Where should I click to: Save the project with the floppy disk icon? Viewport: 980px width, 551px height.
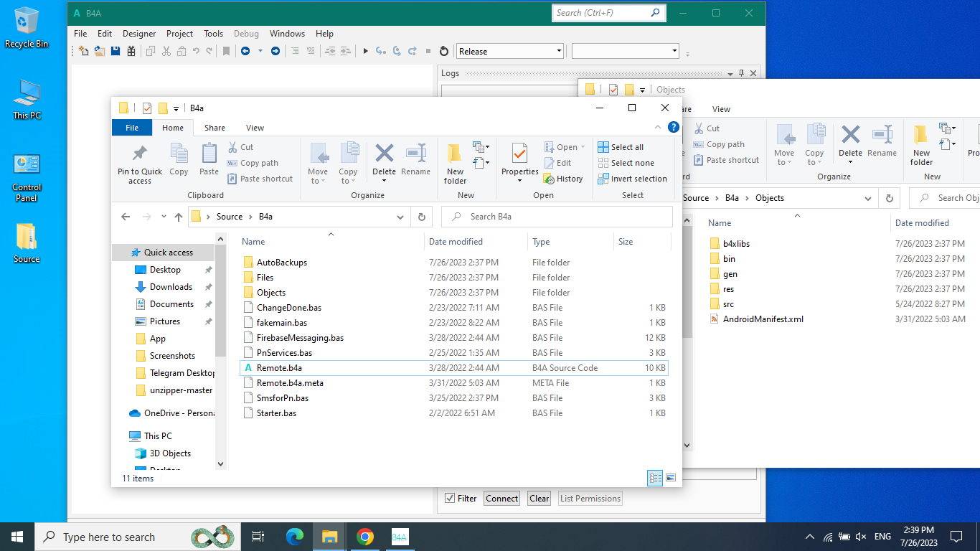(x=115, y=51)
